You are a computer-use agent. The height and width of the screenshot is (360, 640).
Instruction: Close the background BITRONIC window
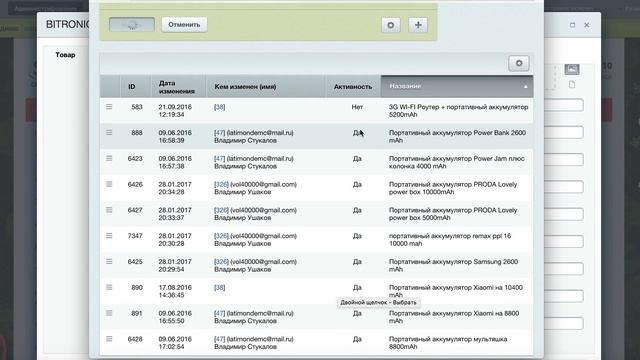pos(587,25)
